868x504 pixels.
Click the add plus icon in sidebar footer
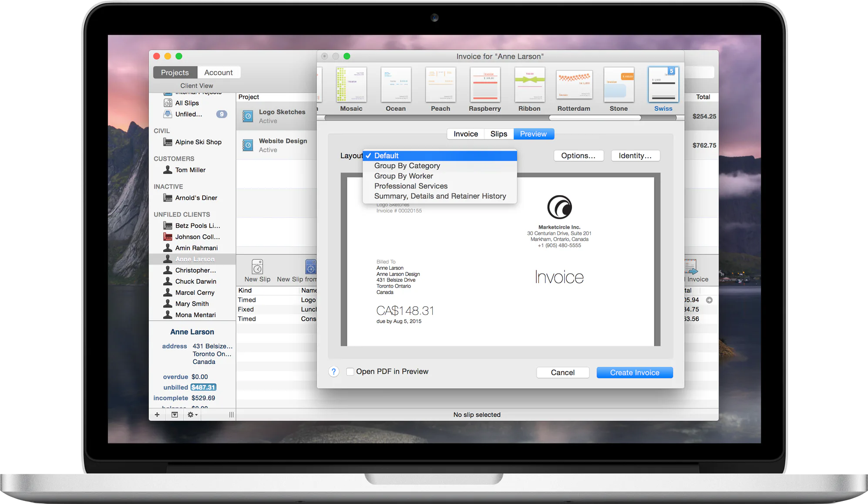(x=157, y=415)
